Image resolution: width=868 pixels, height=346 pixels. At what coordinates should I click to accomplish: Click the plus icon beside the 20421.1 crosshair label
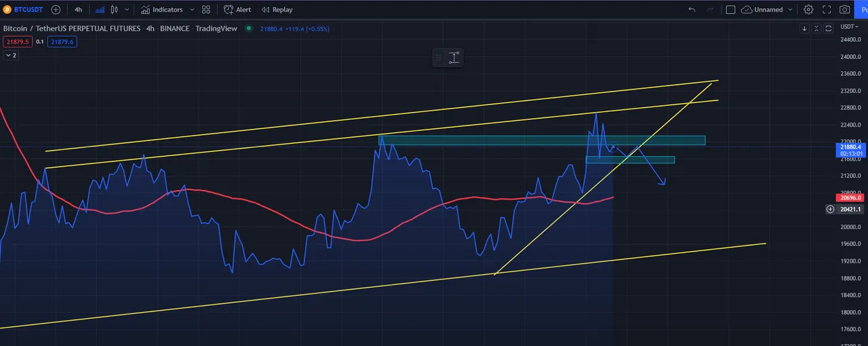click(x=830, y=210)
